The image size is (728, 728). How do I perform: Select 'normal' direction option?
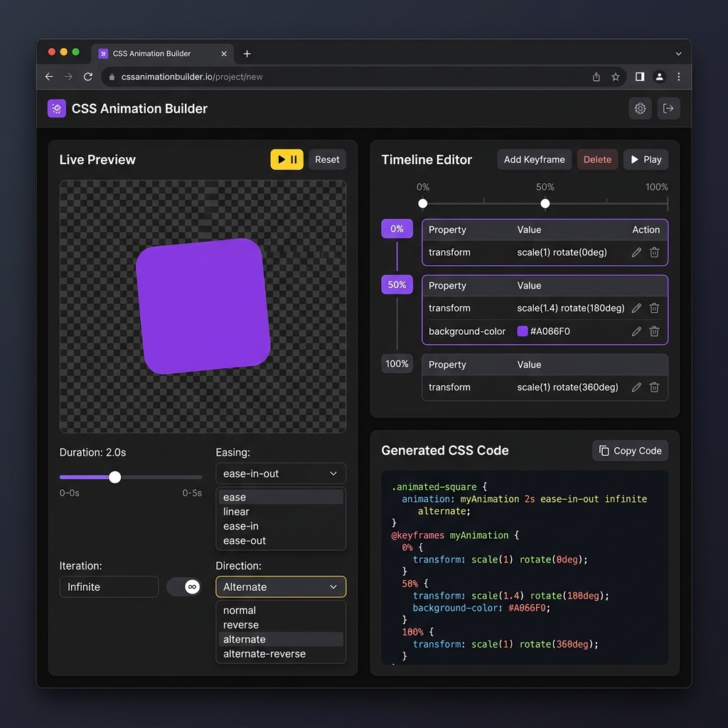pos(280,610)
